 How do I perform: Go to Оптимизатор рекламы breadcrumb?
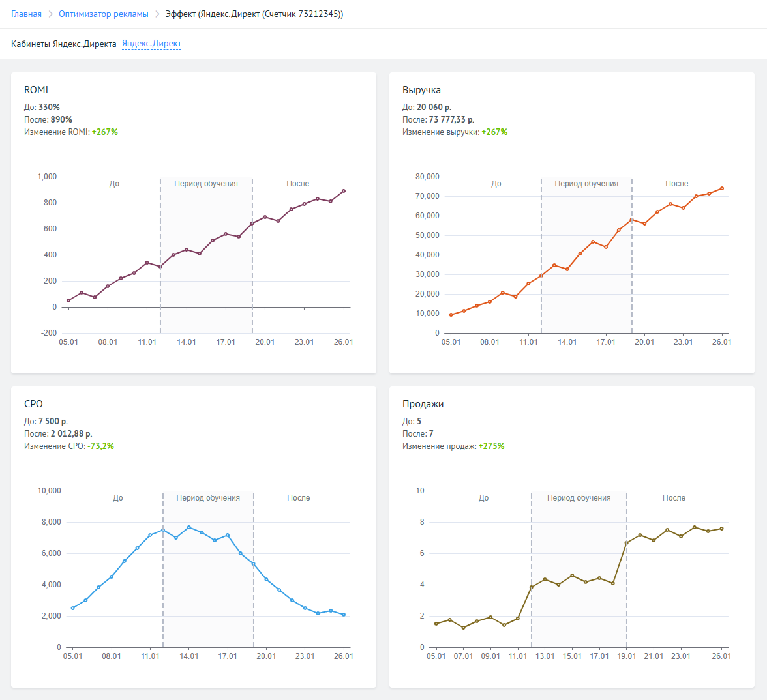coord(104,14)
